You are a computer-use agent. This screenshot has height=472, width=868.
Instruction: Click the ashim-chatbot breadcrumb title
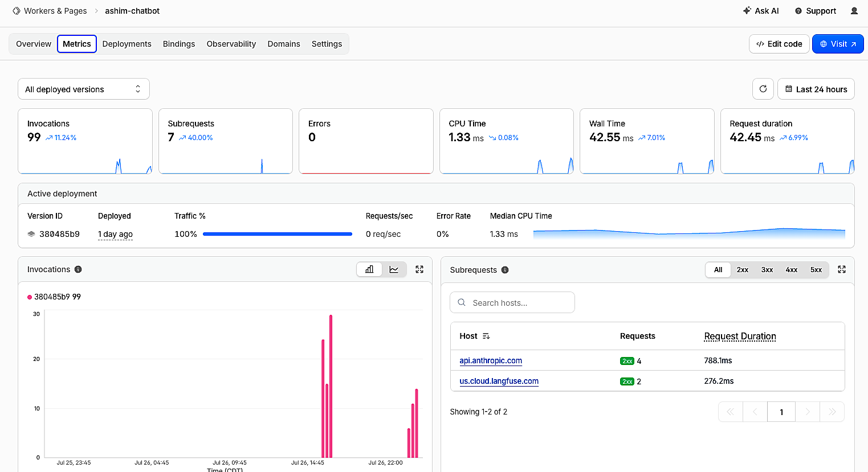[x=132, y=11]
